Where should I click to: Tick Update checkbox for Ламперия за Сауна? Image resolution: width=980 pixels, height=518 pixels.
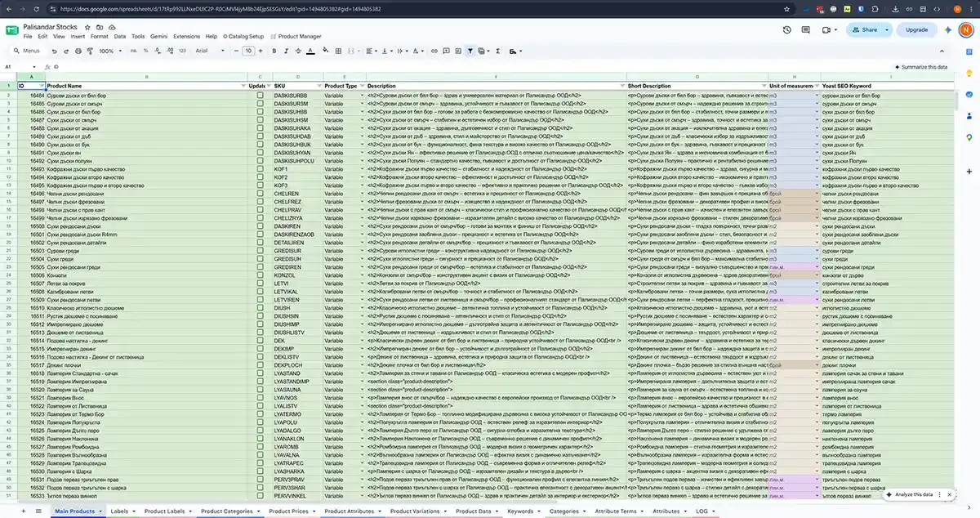[x=261, y=390]
